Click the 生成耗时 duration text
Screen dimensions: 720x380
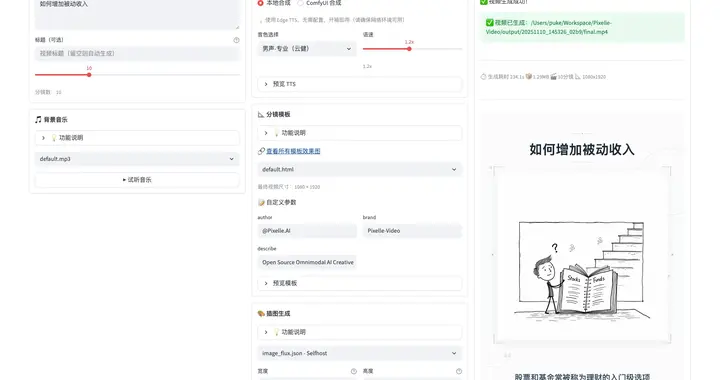tap(506, 77)
